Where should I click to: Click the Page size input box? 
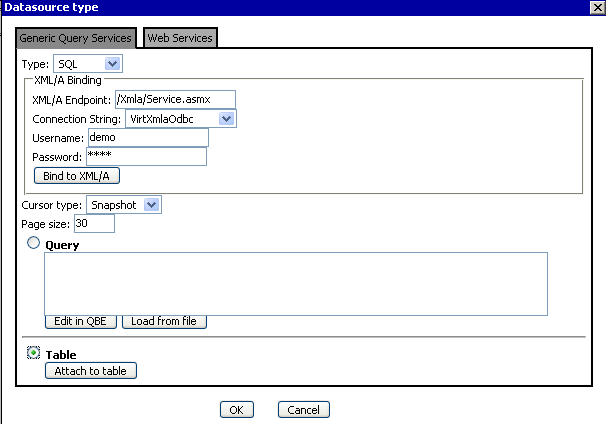pos(94,224)
